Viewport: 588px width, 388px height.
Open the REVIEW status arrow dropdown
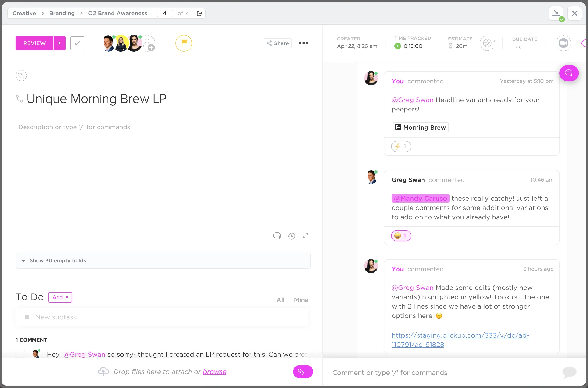tap(60, 43)
